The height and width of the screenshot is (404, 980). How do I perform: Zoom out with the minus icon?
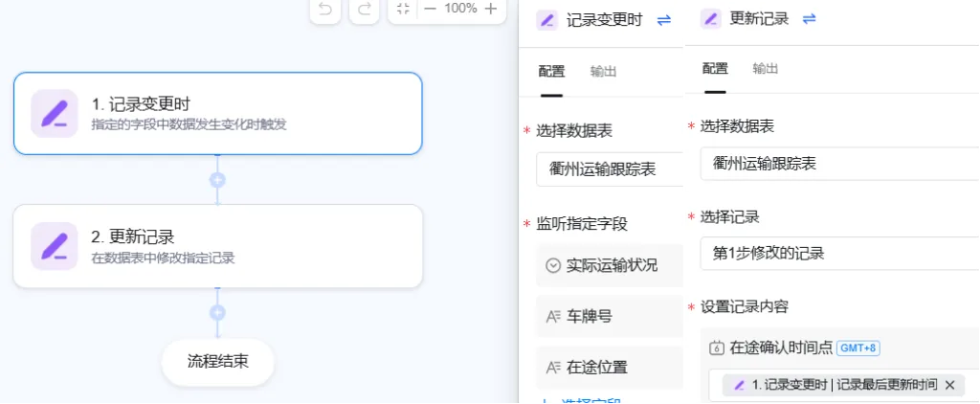click(430, 8)
